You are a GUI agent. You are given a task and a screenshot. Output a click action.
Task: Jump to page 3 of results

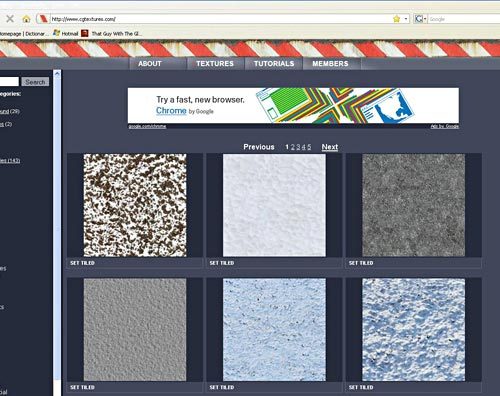tap(298, 147)
